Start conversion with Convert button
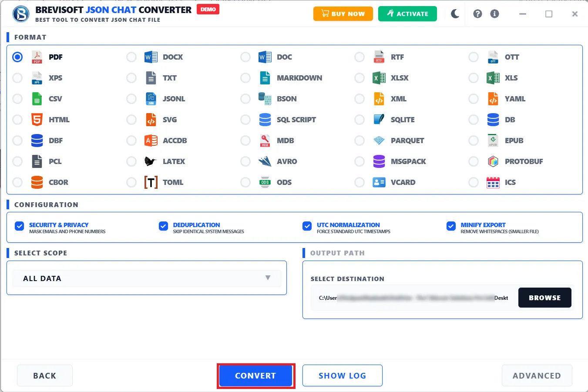This screenshot has width=588, height=392. click(x=255, y=375)
